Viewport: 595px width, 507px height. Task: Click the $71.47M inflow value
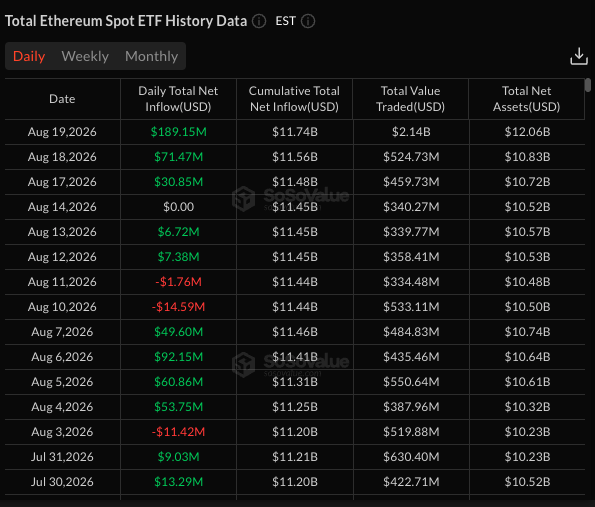coord(178,157)
